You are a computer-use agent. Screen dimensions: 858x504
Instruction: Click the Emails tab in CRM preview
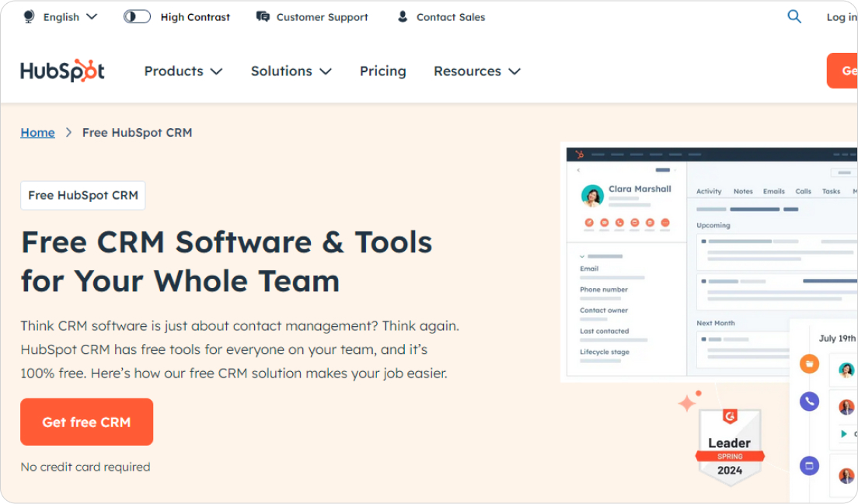[774, 191]
